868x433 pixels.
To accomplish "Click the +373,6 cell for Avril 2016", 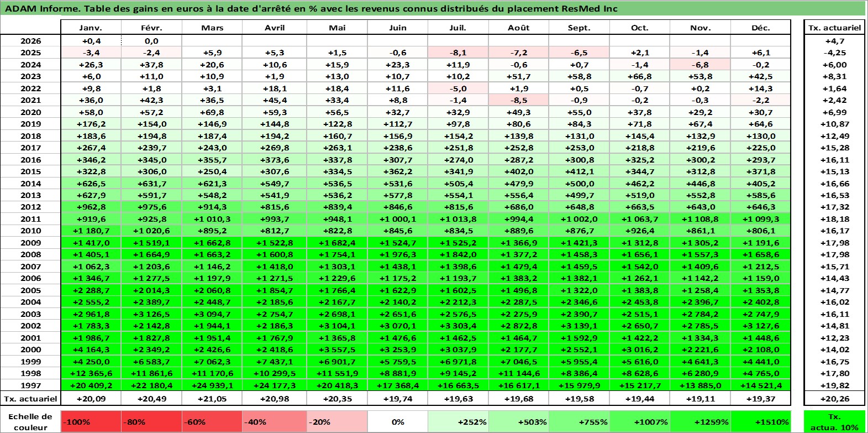I will click(x=275, y=160).
